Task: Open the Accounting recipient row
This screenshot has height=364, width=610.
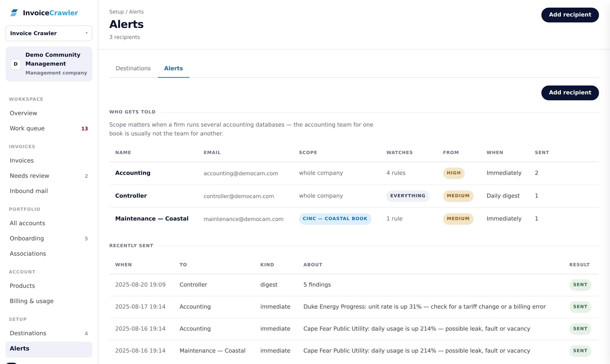Action: 354,173
